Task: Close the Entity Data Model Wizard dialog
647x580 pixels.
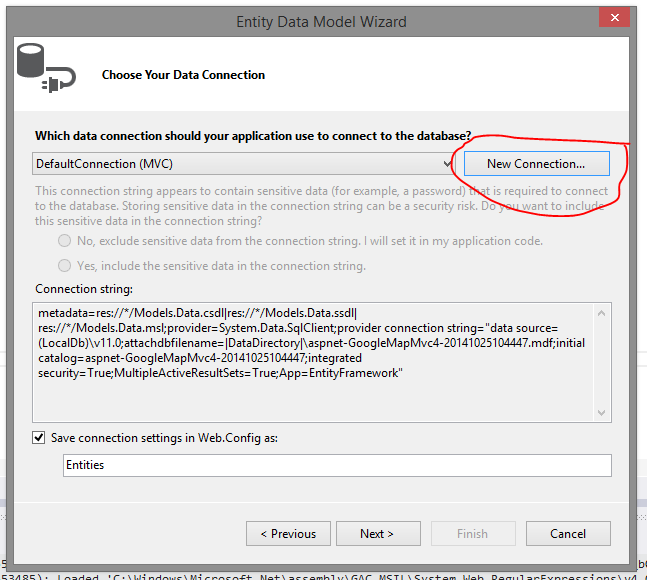Action: point(614,18)
